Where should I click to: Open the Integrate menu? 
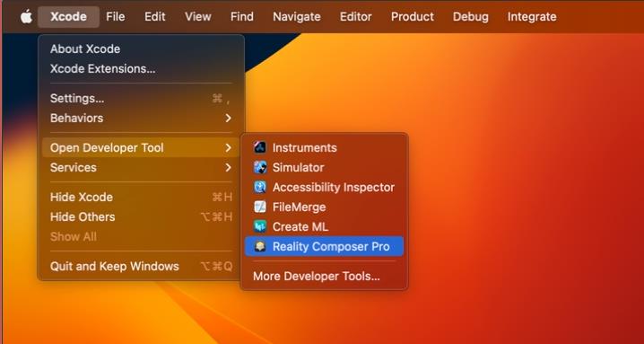532,17
